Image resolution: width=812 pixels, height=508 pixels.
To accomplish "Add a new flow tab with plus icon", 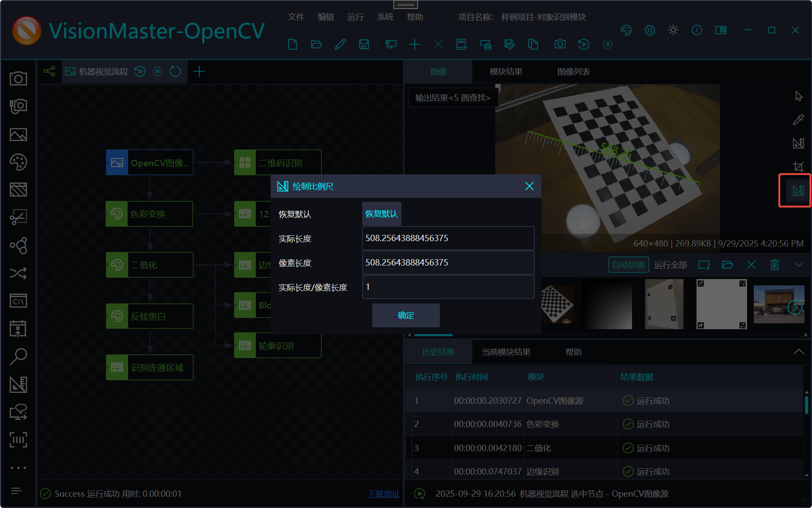I will (199, 71).
